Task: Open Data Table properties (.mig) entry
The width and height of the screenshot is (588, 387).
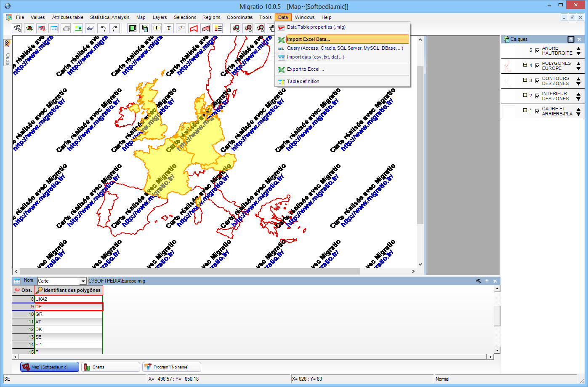Action: [342, 27]
